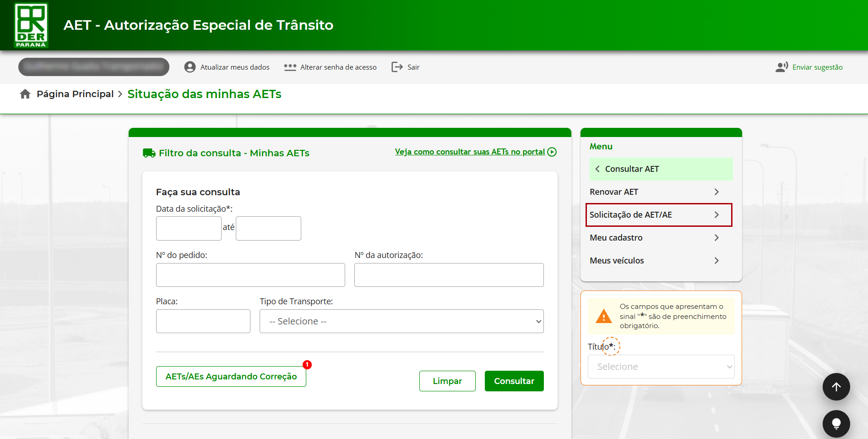Open the Título Selecione dropdown
This screenshot has height=439, width=868.
click(x=661, y=367)
